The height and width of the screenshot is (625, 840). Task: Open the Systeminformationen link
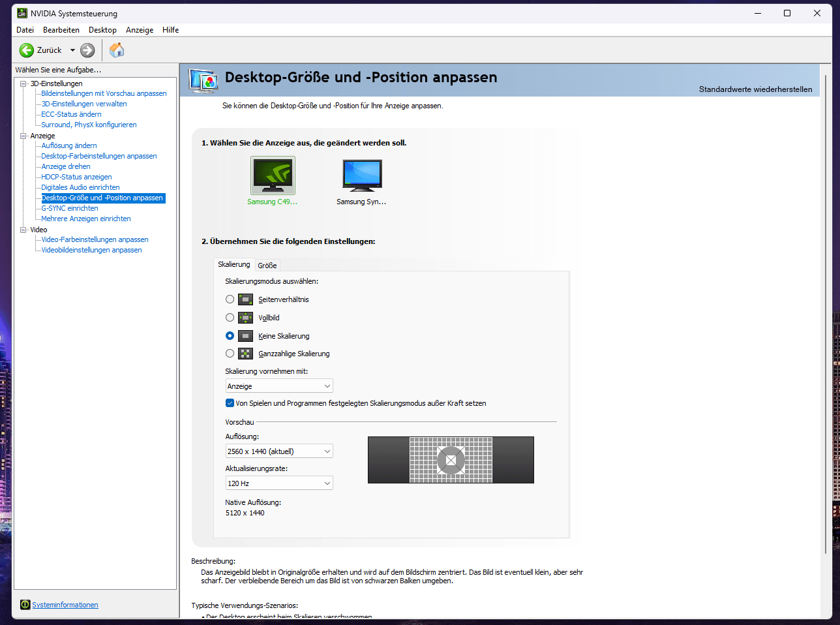pyautogui.click(x=65, y=605)
